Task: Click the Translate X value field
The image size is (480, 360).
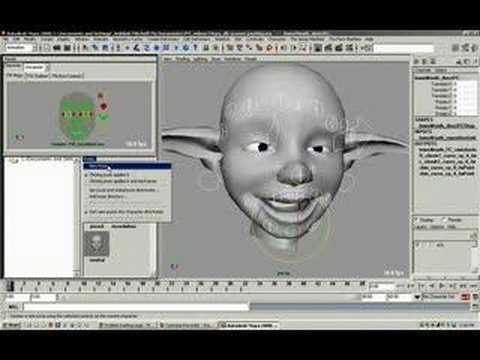Action: coord(466,84)
